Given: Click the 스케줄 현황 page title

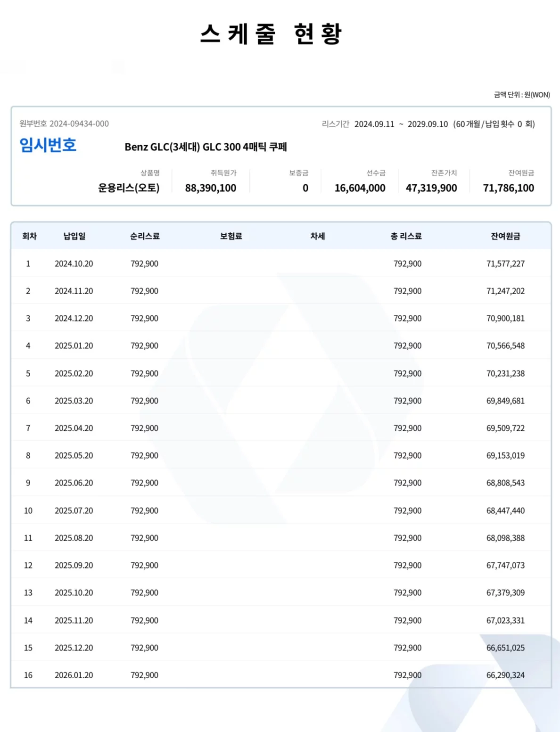Looking at the screenshot, I should point(271,34).
